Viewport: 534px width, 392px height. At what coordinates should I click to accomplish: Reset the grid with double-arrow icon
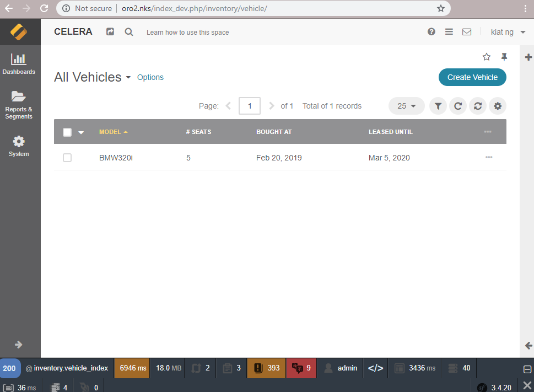coord(477,106)
